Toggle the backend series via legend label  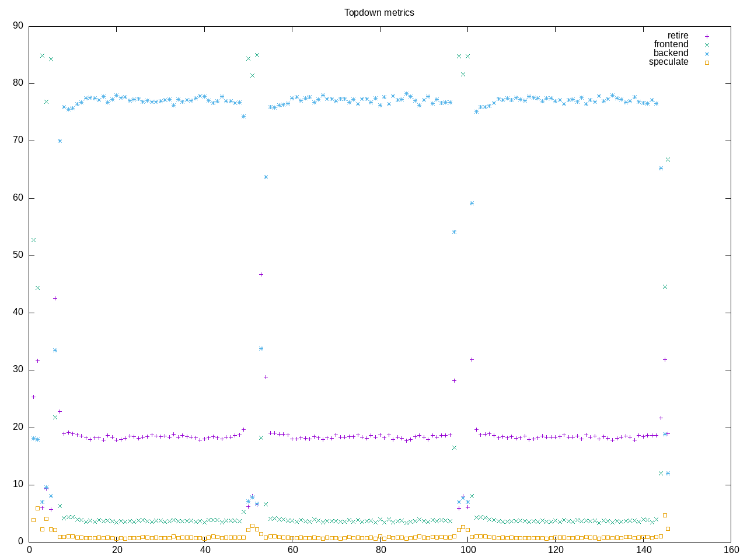tap(671, 53)
